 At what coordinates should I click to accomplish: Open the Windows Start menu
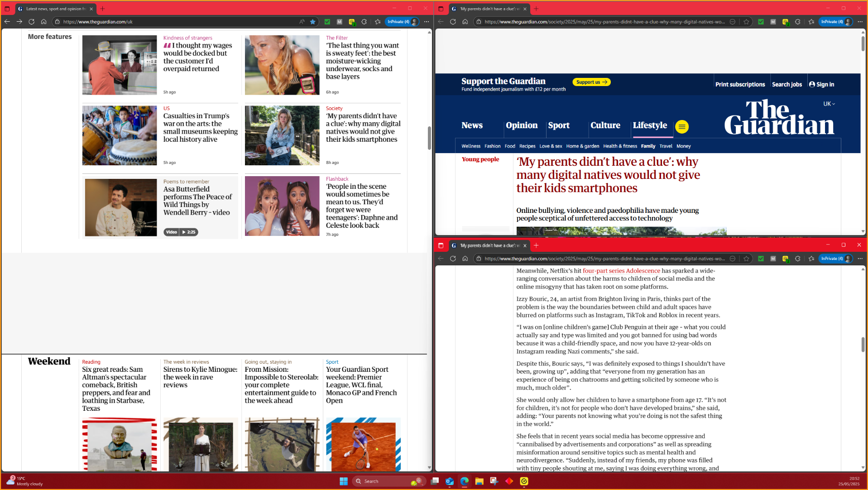click(x=344, y=481)
